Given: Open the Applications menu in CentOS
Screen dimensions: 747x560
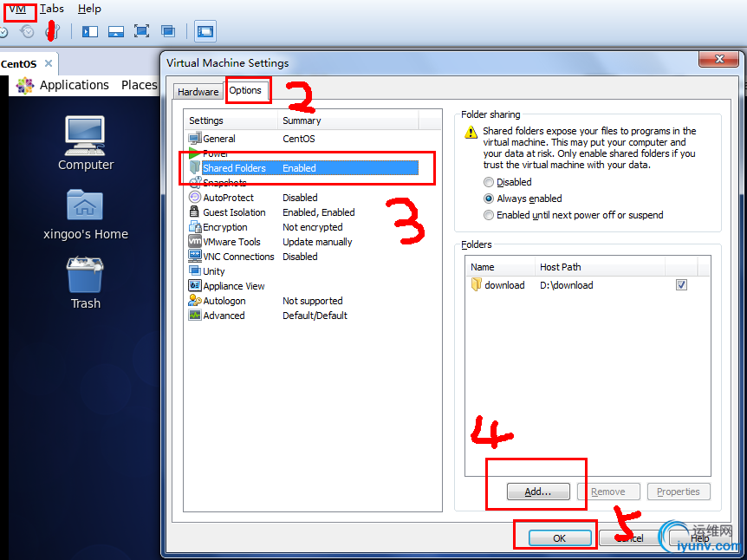Looking at the screenshot, I should pyautogui.click(x=74, y=85).
